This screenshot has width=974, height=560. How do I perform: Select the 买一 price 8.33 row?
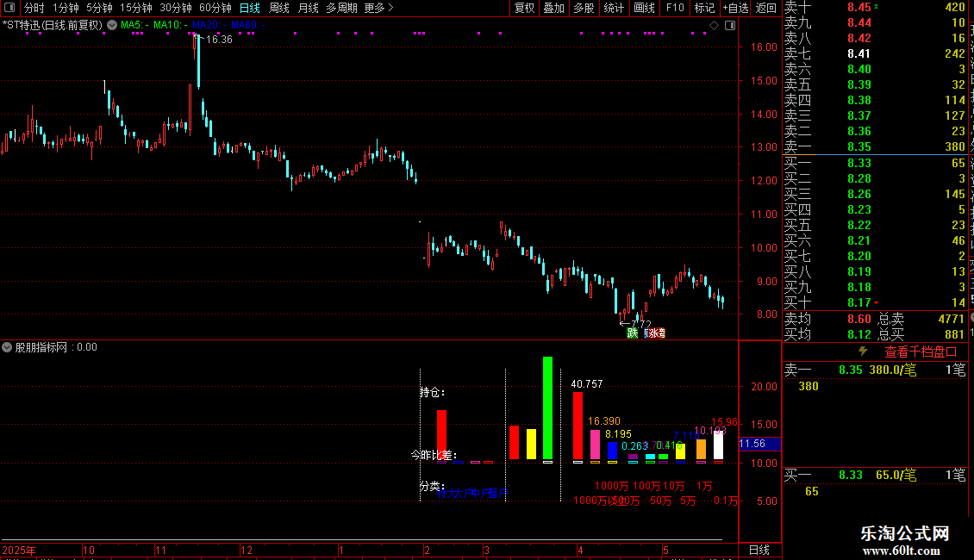[875, 163]
